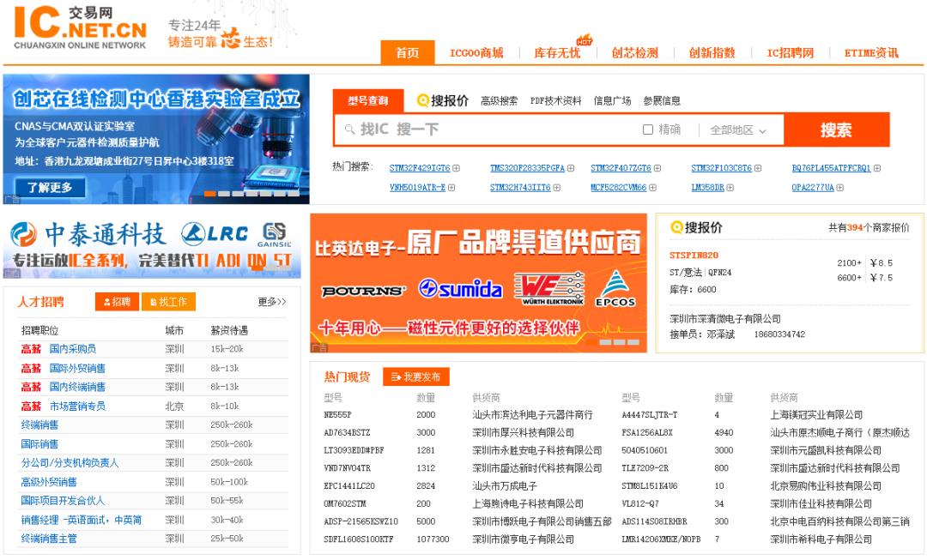Open the 市场营销专员 job link
Viewport: 927px width, 560px height.
pyautogui.click(x=77, y=406)
